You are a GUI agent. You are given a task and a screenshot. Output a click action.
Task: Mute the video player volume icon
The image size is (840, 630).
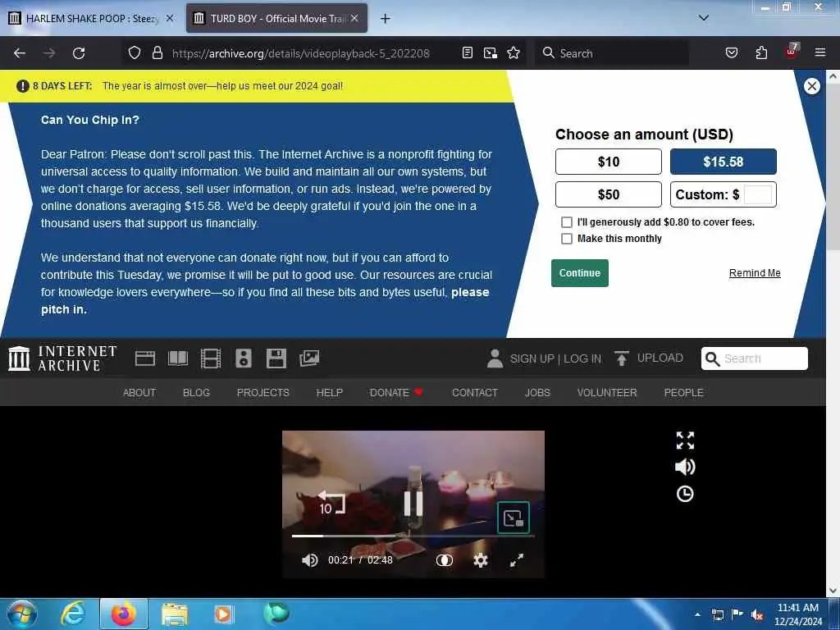click(309, 560)
